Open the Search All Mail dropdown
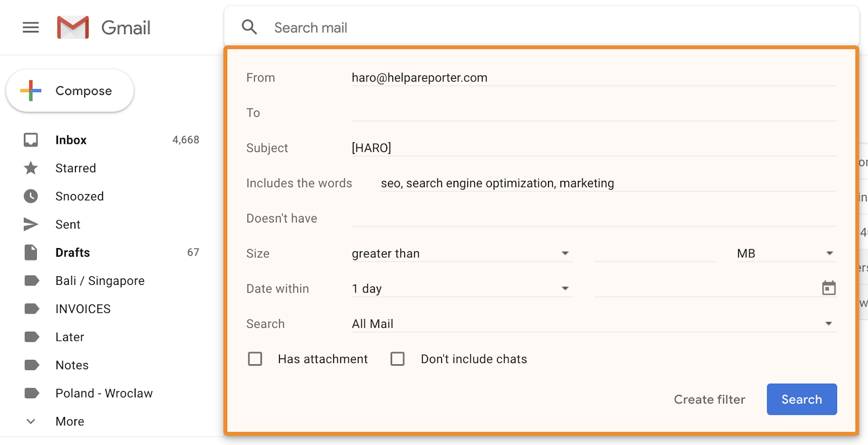 (594, 324)
